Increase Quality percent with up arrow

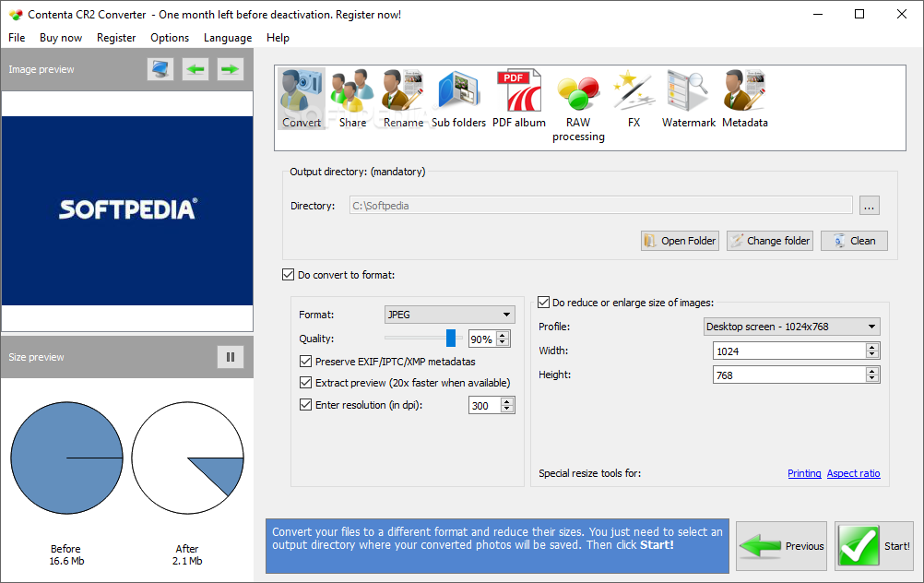pyautogui.click(x=503, y=336)
